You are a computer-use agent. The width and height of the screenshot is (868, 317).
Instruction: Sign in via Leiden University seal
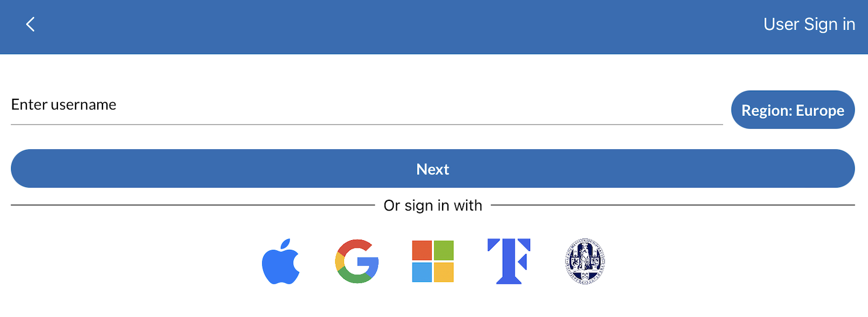[x=585, y=261]
